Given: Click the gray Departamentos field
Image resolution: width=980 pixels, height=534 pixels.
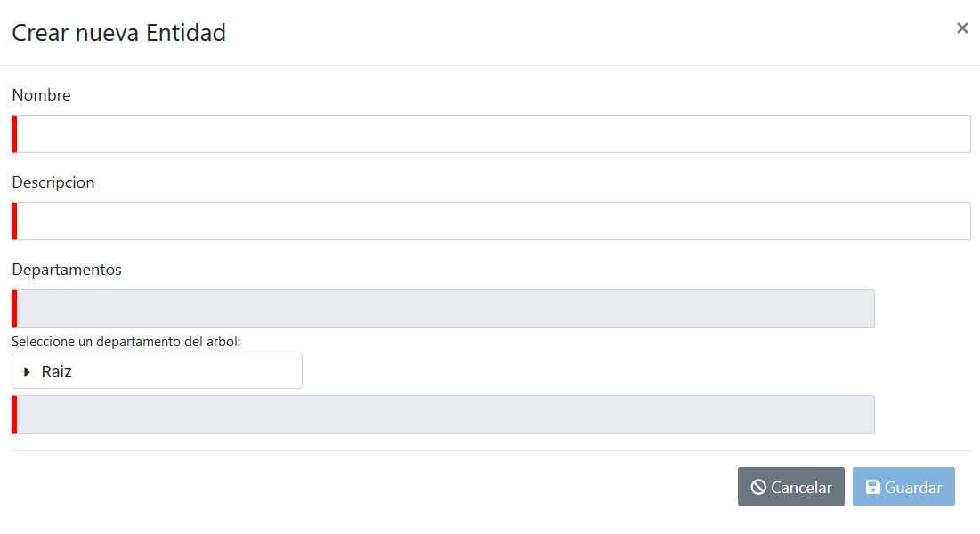Looking at the screenshot, I should click(443, 308).
